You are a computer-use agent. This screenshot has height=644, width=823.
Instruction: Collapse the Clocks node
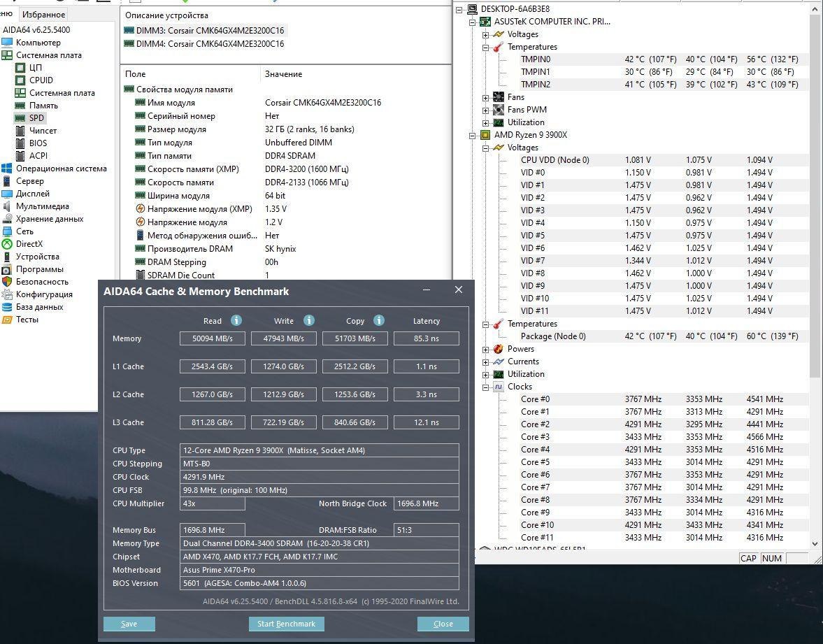[485, 387]
